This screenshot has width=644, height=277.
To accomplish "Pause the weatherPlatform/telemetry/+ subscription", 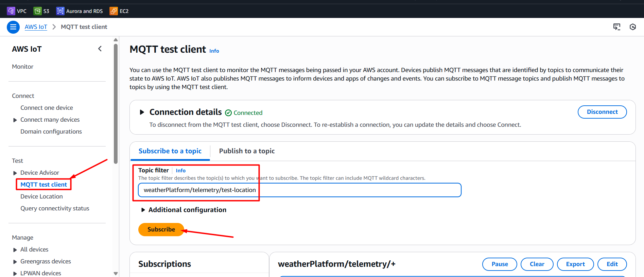I will (x=499, y=264).
